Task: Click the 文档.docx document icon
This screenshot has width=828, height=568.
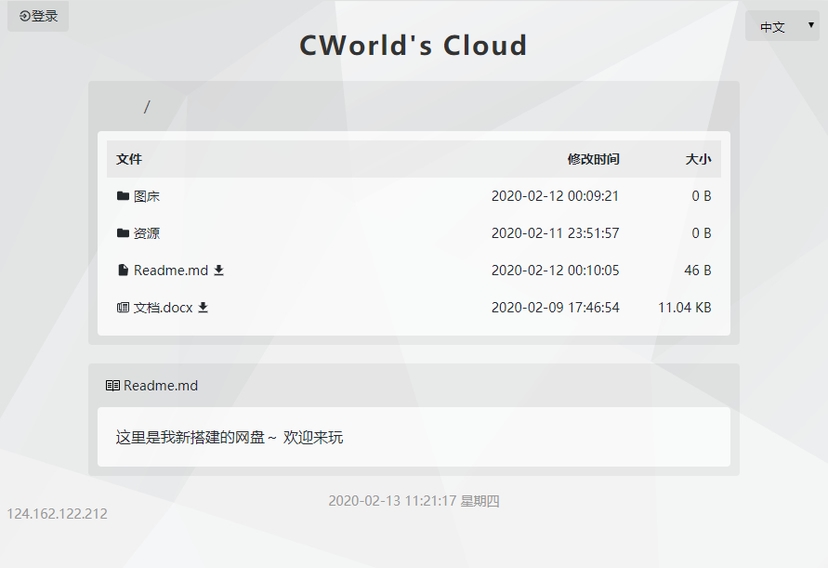Action: coord(123,307)
